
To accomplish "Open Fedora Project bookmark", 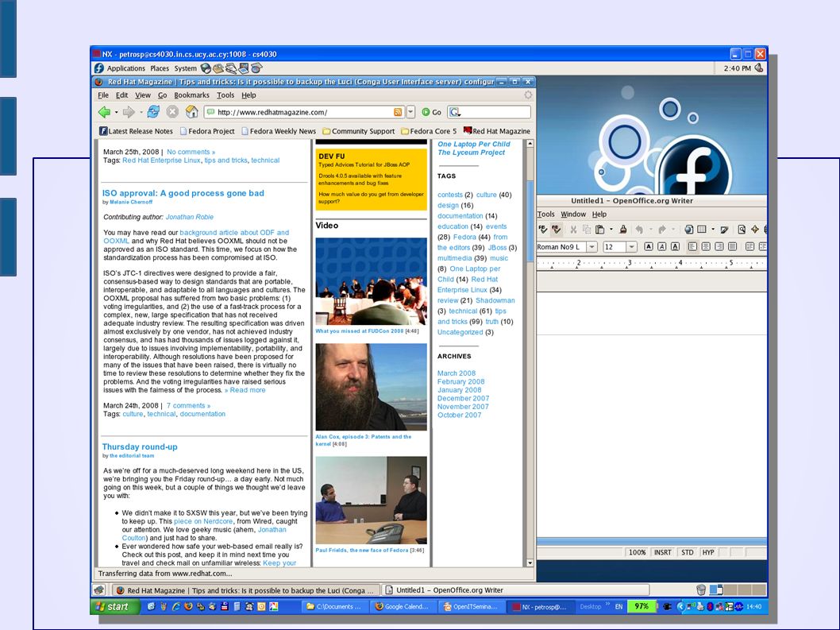I will coord(207,131).
